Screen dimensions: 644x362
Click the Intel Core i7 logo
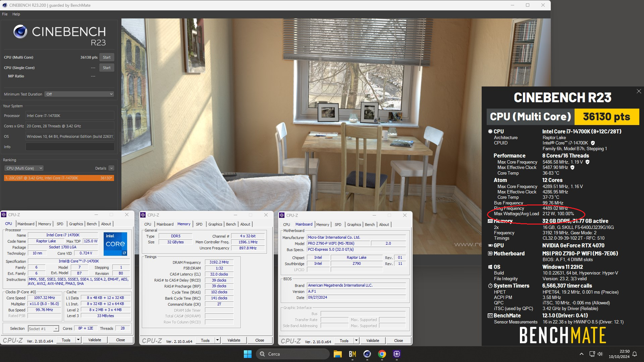click(115, 244)
